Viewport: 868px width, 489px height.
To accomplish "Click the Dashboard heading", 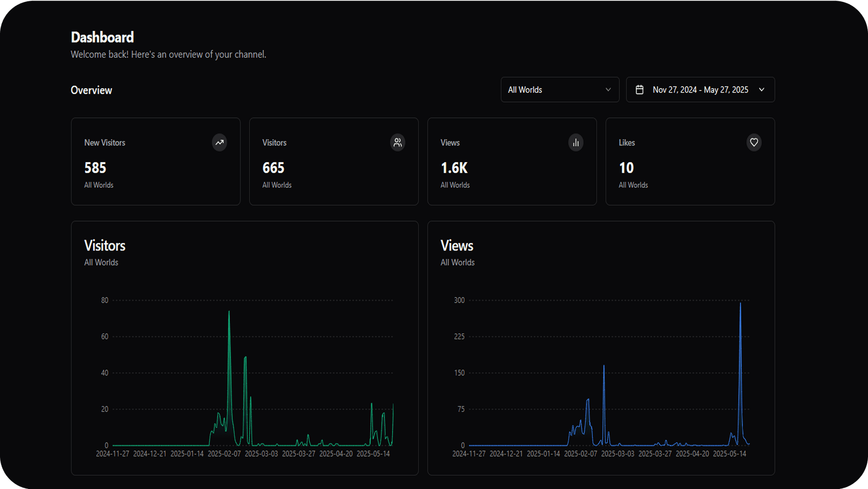I will tap(102, 37).
